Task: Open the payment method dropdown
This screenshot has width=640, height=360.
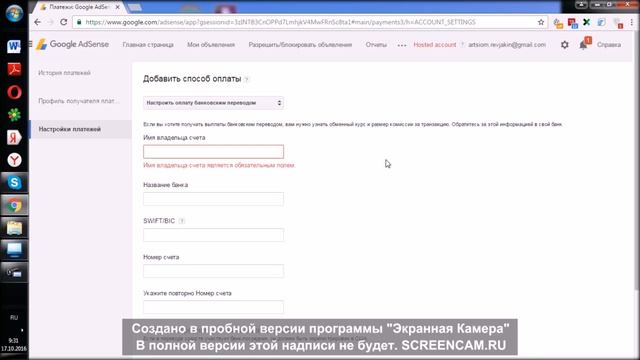Action: point(213,103)
